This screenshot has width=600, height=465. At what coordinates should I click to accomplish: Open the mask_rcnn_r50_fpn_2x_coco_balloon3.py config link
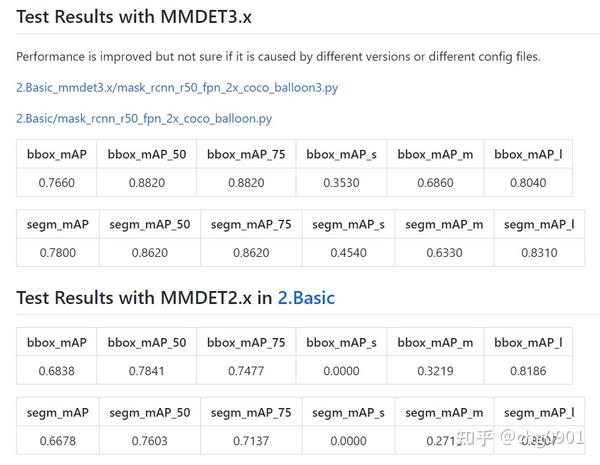[x=191, y=88]
